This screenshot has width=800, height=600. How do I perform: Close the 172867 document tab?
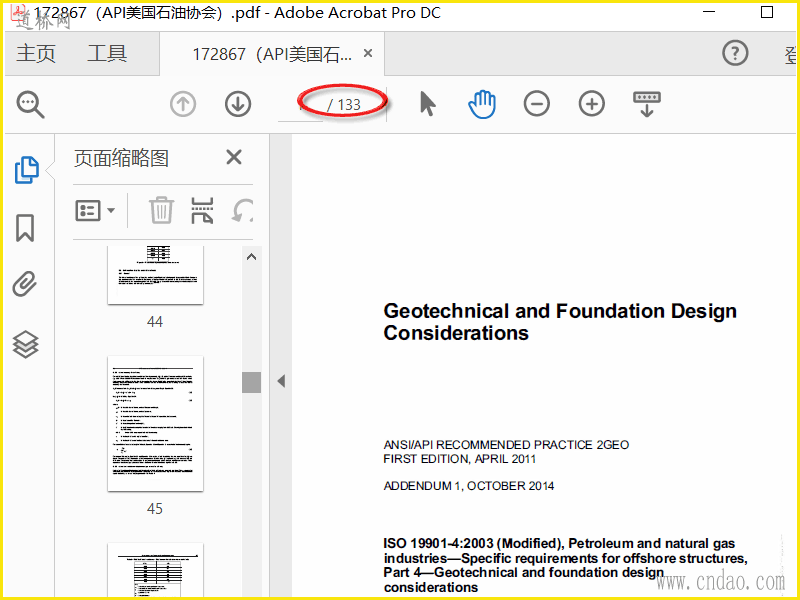pos(368,53)
